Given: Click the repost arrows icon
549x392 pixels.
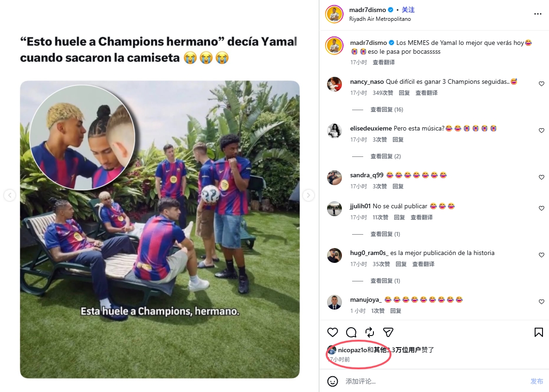Looking at the screenshot, I should pyautogui.click(x=370, y=332).
